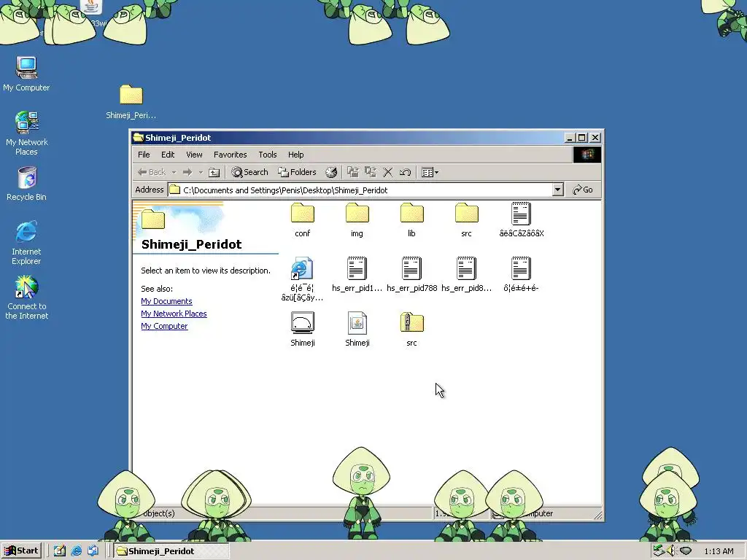Select the src folder in the top row
The image size is (747, 560).
(x=466, y=214)
